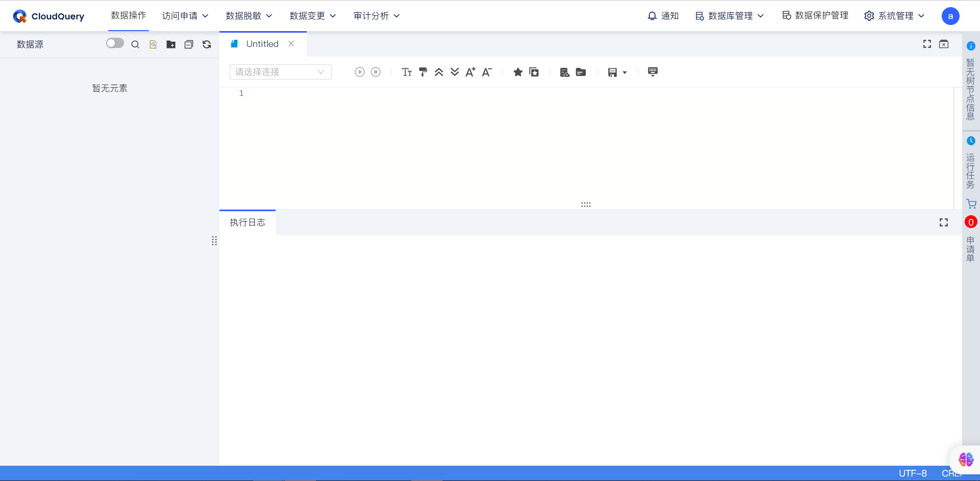Click the editor/log horizontal resize handle
This screenshot has width=980, height=481.
(586, 205)
